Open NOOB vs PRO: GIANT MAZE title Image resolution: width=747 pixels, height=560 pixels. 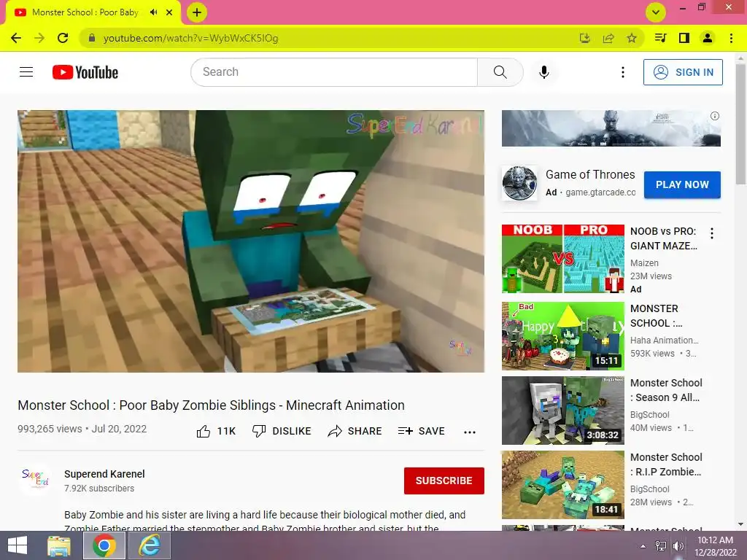(663, 238)
